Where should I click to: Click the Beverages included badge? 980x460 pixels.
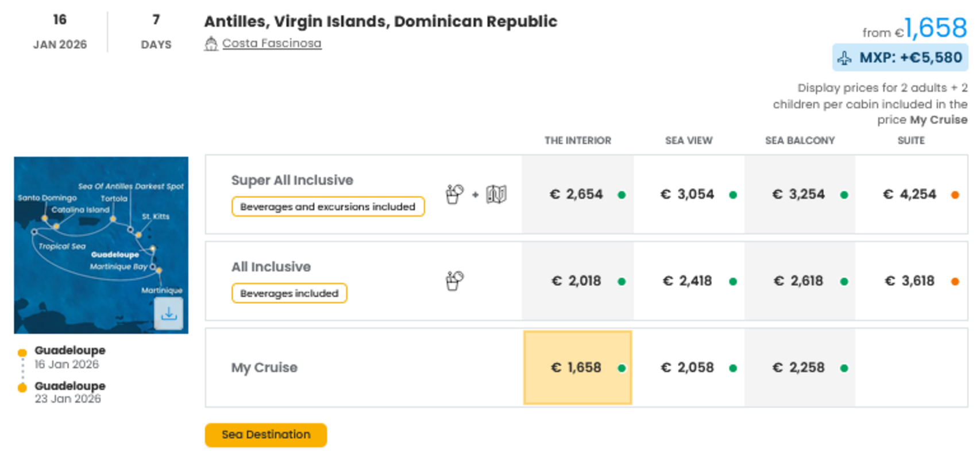coord(289,293)
